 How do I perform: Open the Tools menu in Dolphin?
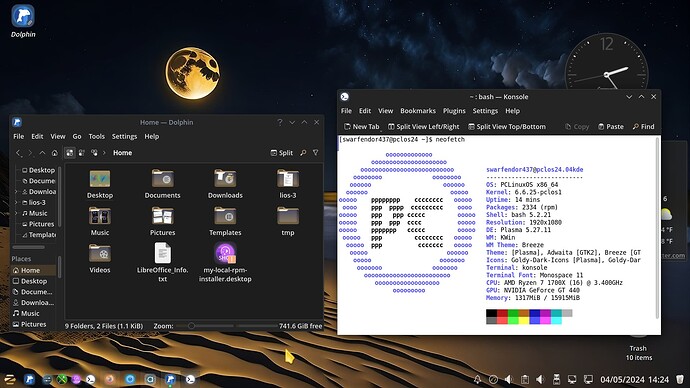click(x=96, y=136)
